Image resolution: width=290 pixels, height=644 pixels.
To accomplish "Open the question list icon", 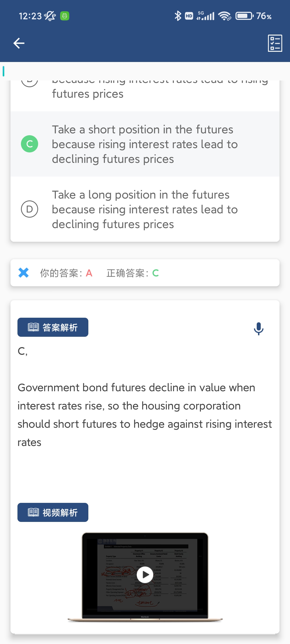I will click(275, 43).
